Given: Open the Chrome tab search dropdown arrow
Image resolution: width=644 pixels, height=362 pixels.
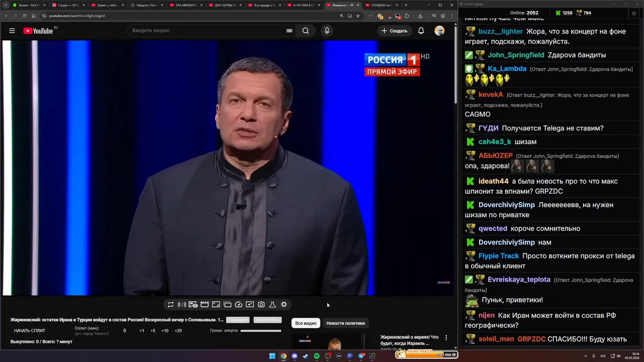Looking at the screenshot, I should pyautogui.click(x=5, y=5).
